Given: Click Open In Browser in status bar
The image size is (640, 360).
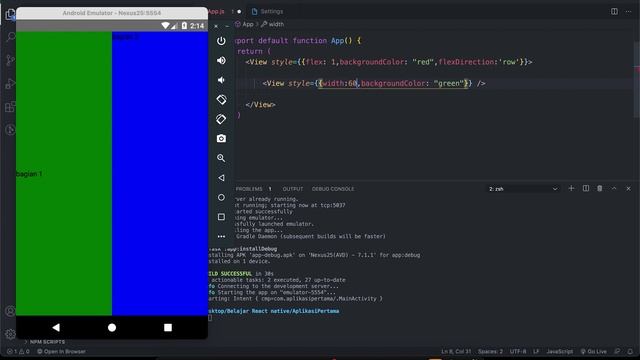Looking at the screenshot, I should tap(61, 351).
